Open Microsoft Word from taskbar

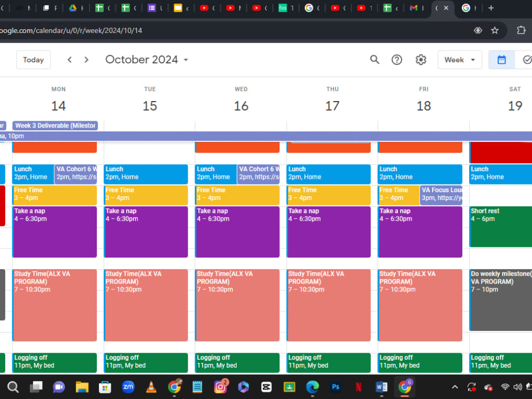coord(381,387)
